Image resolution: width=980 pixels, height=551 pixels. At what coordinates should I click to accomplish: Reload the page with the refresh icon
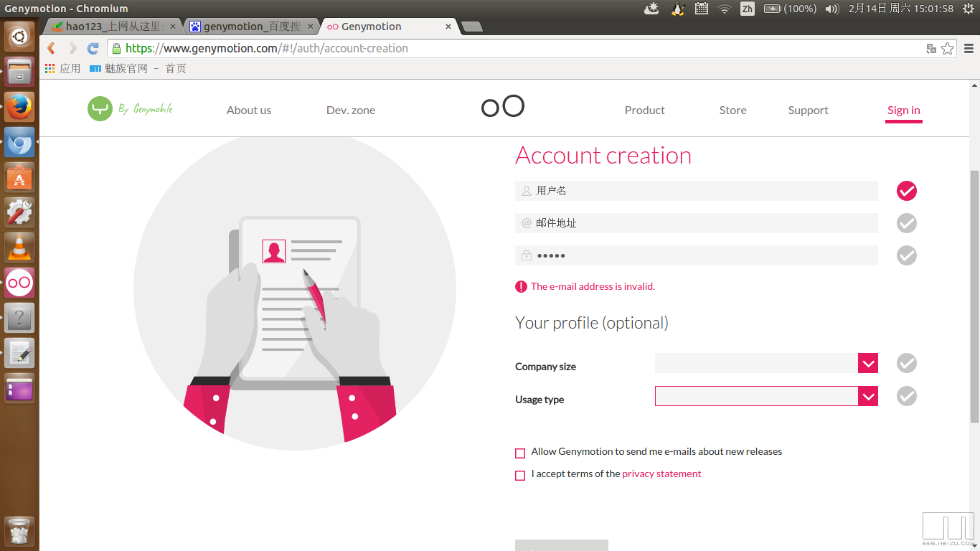93,49
